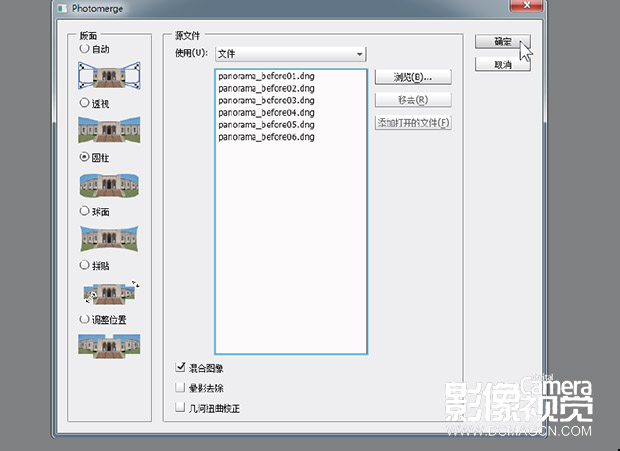Select panorama_before03.dng in the file list
Screen dimensions: 620x451
point(266,100)
